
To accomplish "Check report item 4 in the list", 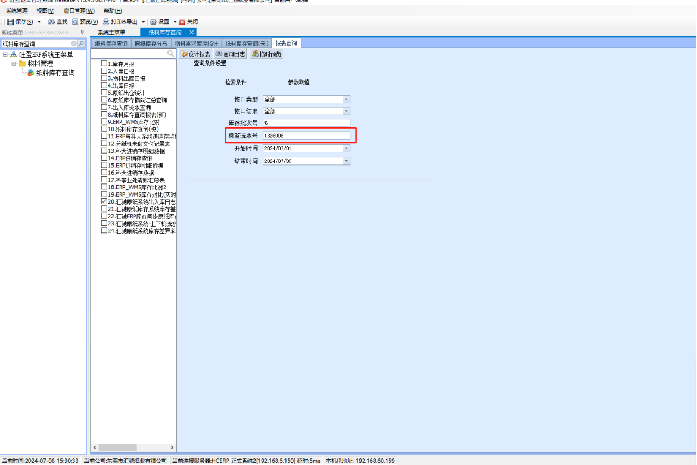I will (104, 85).
